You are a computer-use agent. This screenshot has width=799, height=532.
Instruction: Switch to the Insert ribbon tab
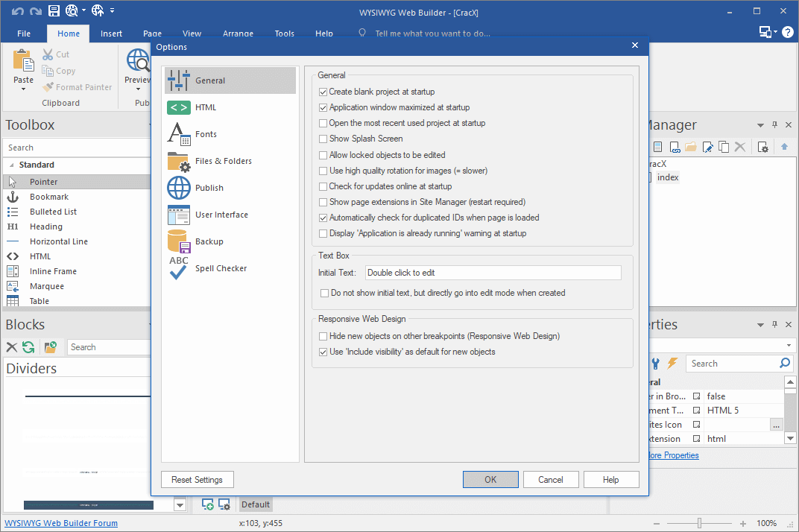pos(111,34)
